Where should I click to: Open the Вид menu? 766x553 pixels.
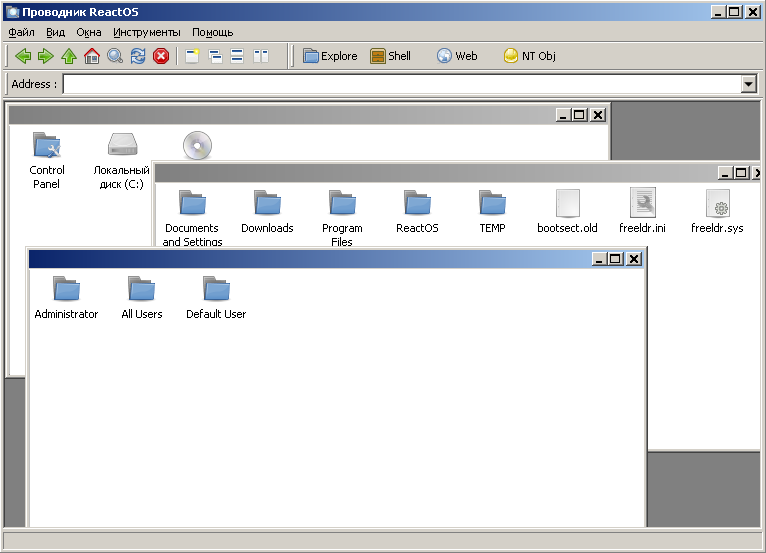coord(55,32)
